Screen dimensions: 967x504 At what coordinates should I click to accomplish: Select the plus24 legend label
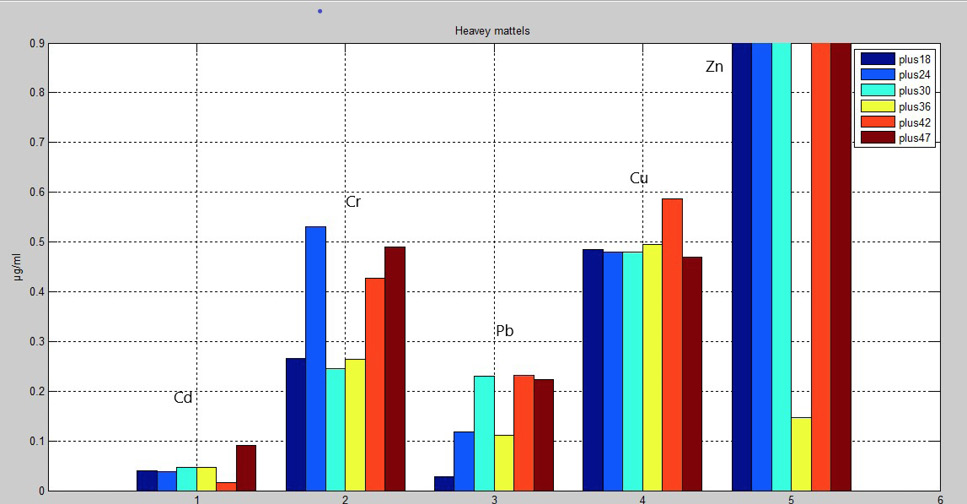coord(915,75)
